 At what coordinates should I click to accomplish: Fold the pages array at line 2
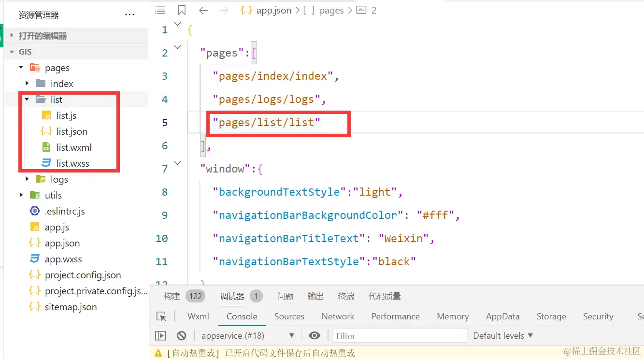click(177, 47)
